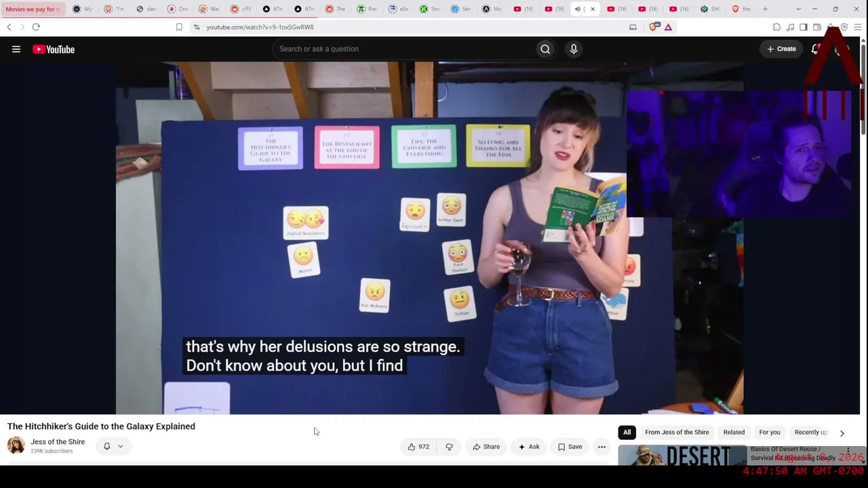
Task: Open the YouTube guide hamburger menu
Action: click(x=16, y=49)
